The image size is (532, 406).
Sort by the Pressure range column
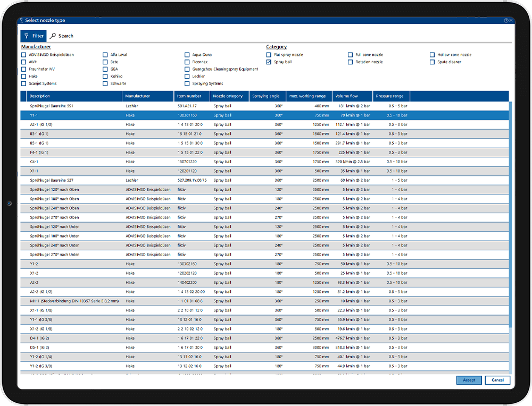pos(391,96)
